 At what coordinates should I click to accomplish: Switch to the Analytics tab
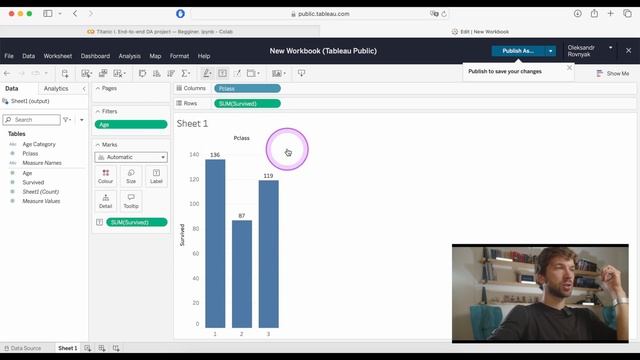(56, 89)
